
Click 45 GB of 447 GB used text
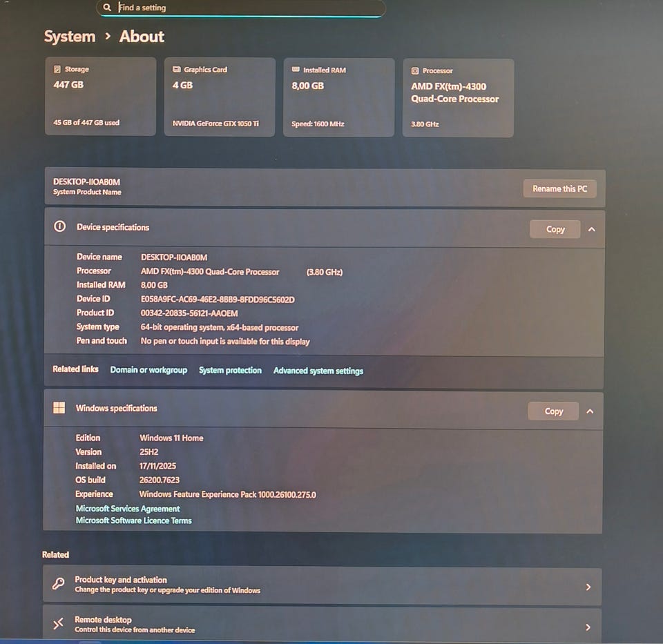(x=86, y=123)
